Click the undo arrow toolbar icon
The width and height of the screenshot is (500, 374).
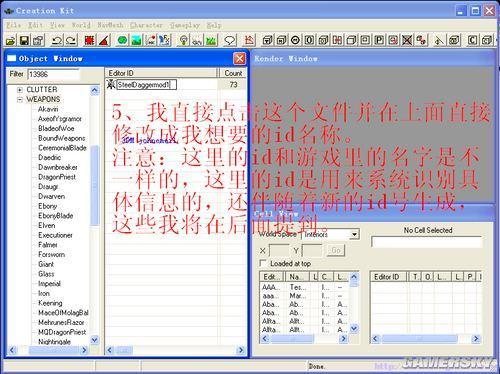57,41
